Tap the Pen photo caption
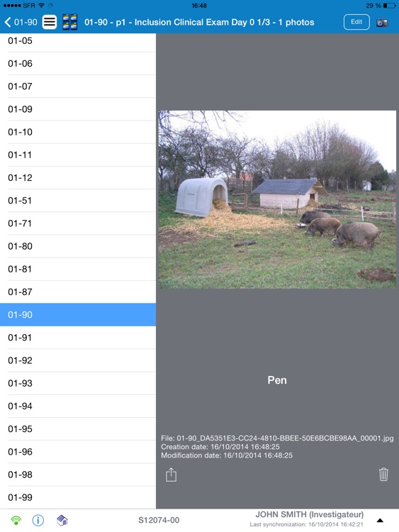 pyautogui.click(x=277, y=380)
